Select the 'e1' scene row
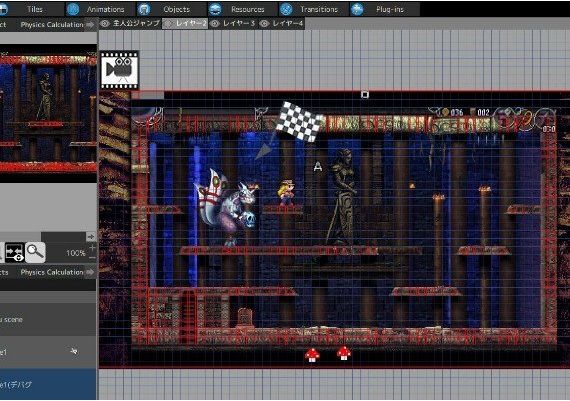The width and height of the screenshot is (570, 401). tap(48, 352)
